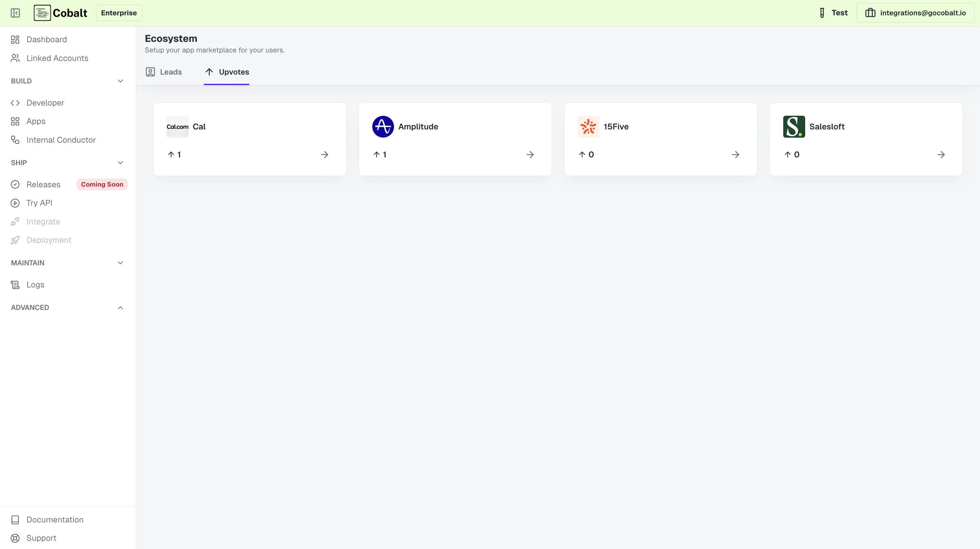Screen dimensions: 980x549
Task: Expand the SHIP section chevron
Action: point(120,162)
